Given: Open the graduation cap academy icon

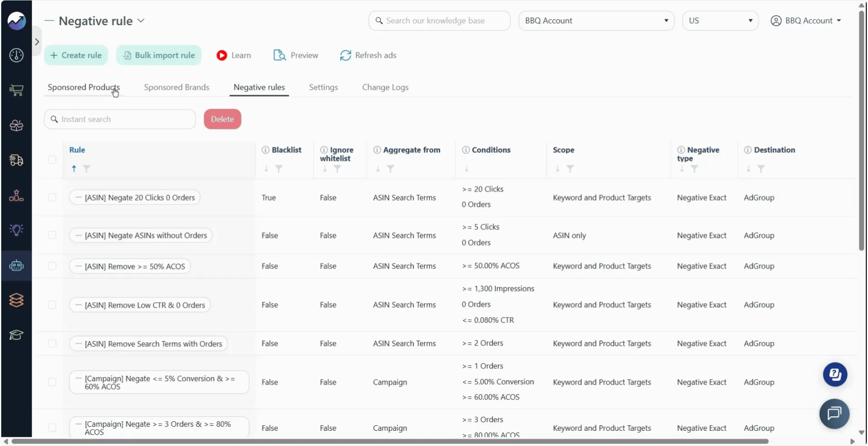Looking at the screenshot, I should pos(17,334).
